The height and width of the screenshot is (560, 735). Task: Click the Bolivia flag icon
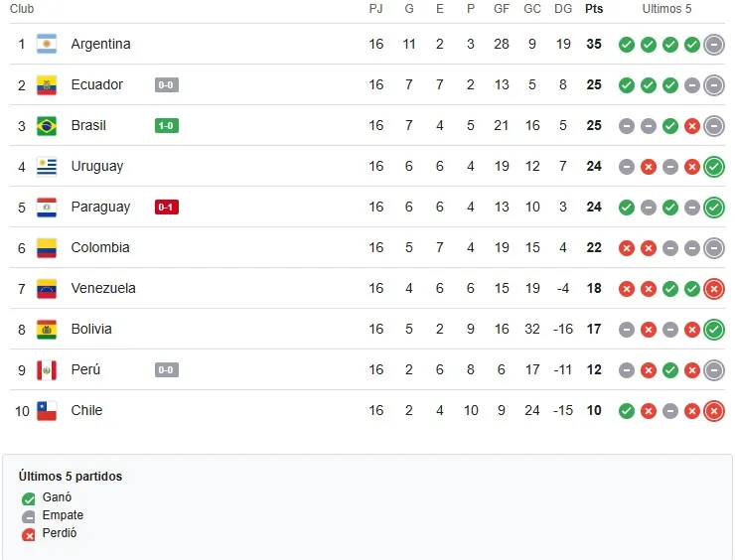47,329
